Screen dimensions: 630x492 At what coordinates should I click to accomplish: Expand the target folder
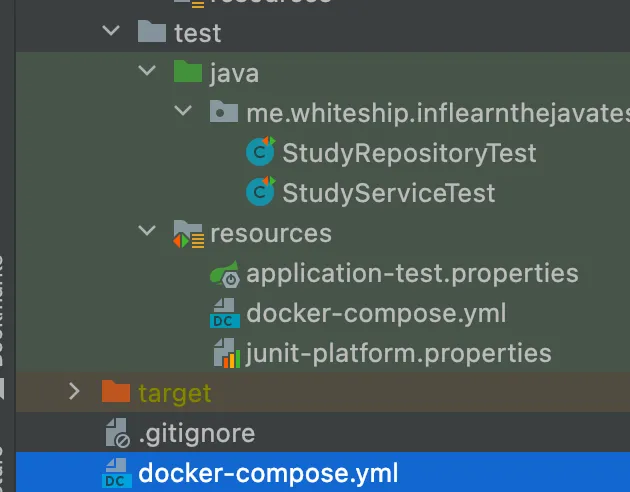[74, 392]
